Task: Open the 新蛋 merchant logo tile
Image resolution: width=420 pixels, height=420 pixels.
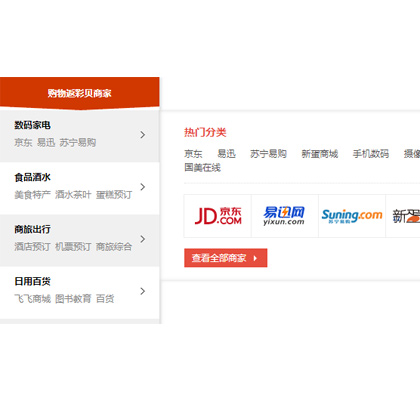Action: click(403, 216)
